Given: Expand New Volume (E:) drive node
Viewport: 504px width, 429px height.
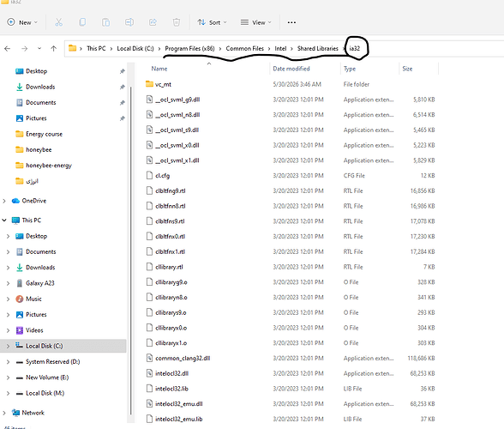Looking at the screenshot, I should (x=8, y=378).
